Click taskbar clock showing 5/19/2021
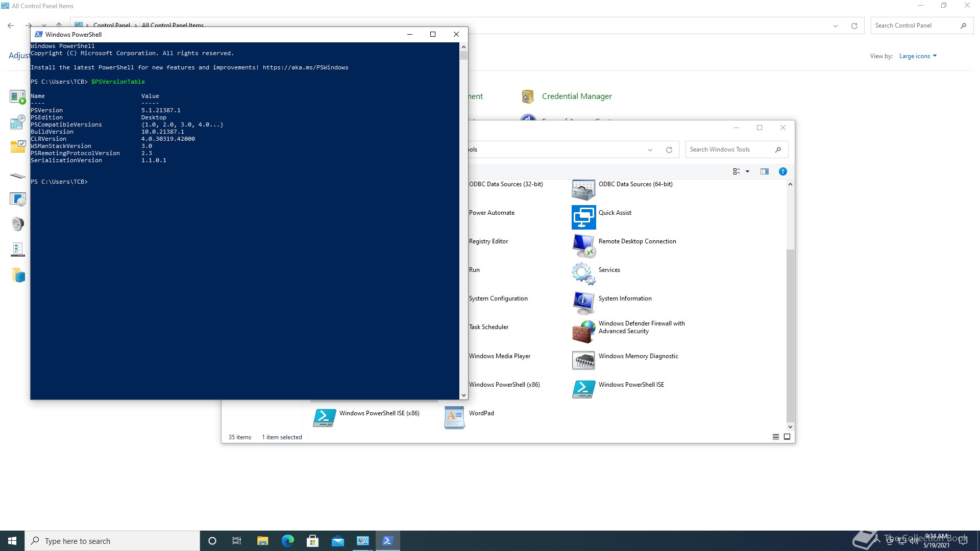Image resolution: width=980 pixels, height=551 pixels. coord(937,541)
